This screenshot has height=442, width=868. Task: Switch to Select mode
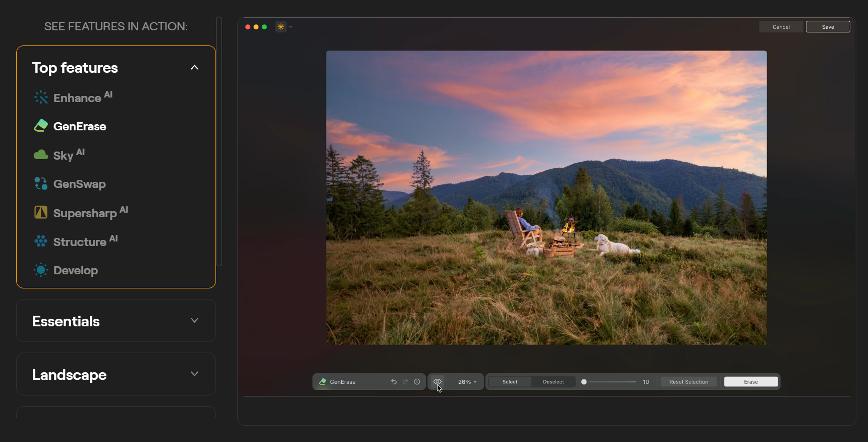pyautogui.click(x=510, y=382)
